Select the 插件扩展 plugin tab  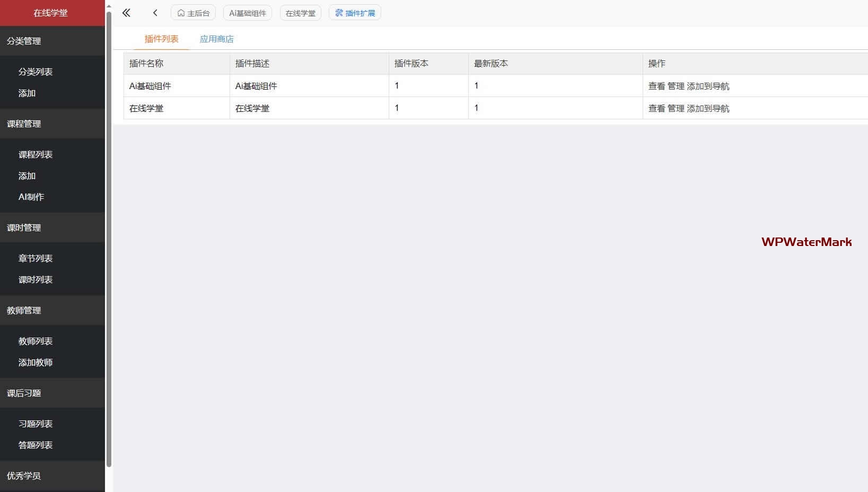355,13
